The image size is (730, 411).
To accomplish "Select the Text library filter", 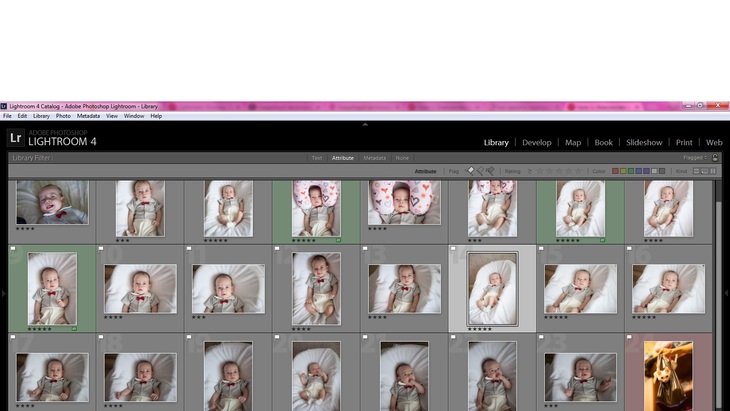I will [317, 158].
